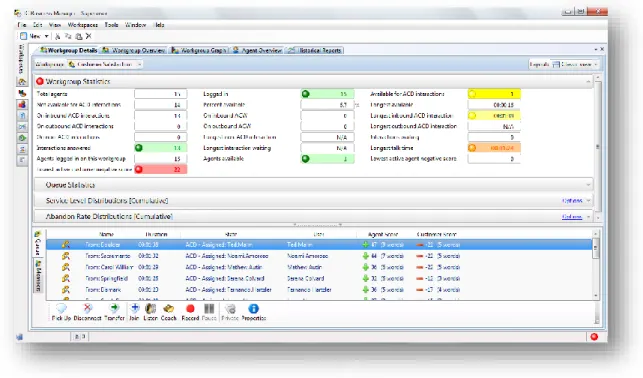This screenshot has height=378, width=643.
Task: Switch to the Workgroup Graph tab
Action: click(198, 50)
